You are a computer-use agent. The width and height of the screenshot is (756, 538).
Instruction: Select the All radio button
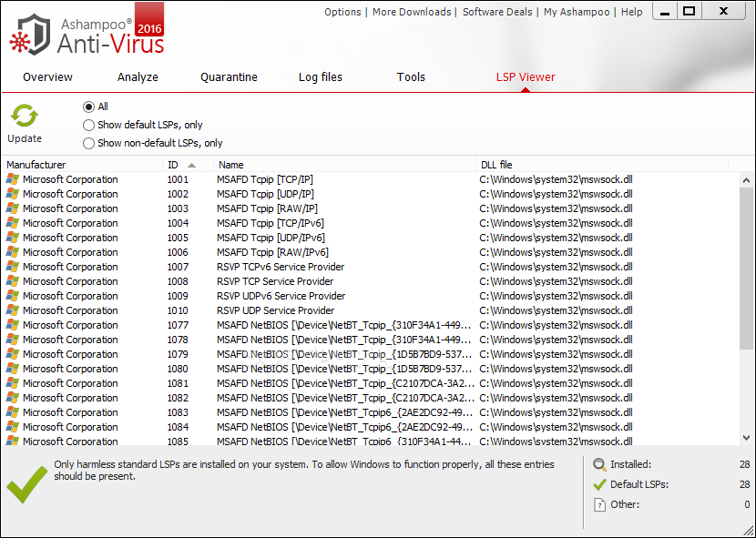[88, 107]
